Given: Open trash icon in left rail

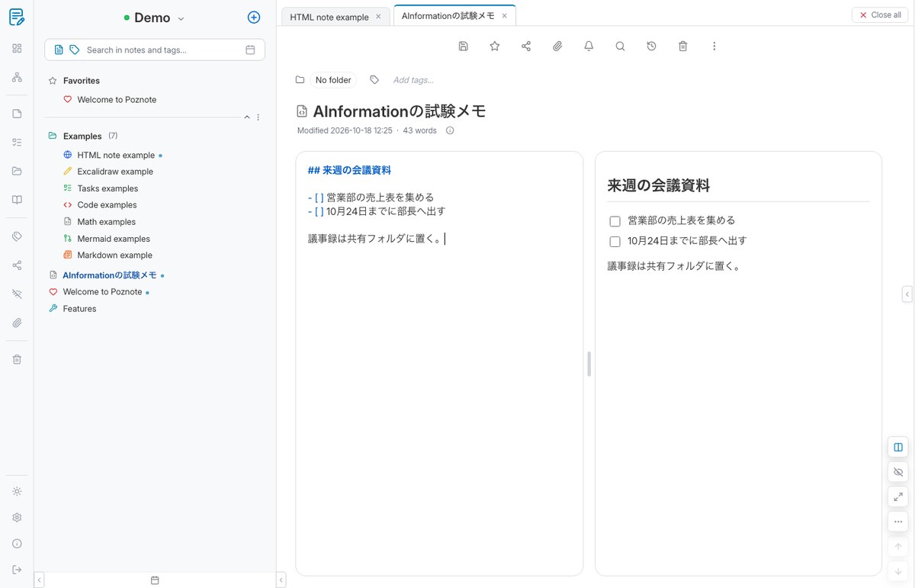Looking at the screenshot, I should point(17,359).
